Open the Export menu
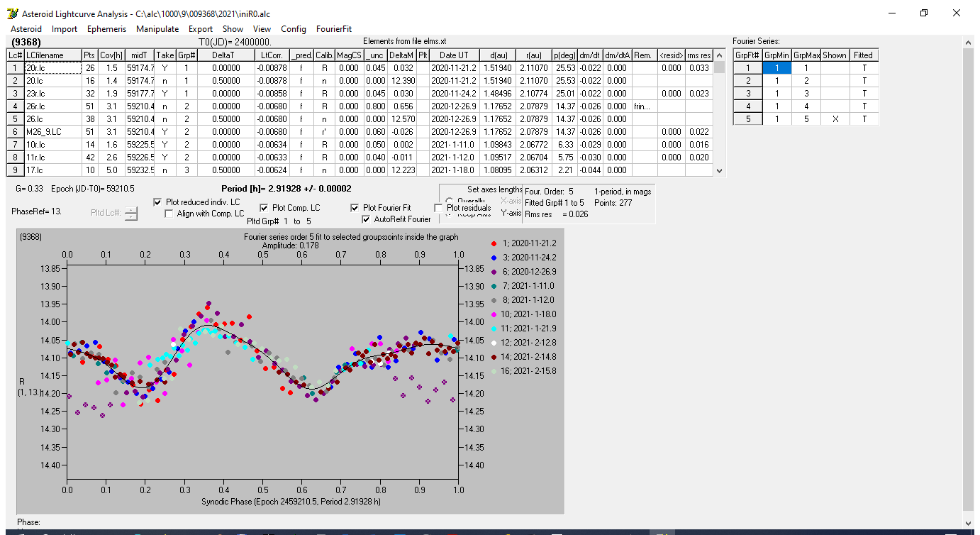Viewport: 980px width, 535px height. (201, 29)
